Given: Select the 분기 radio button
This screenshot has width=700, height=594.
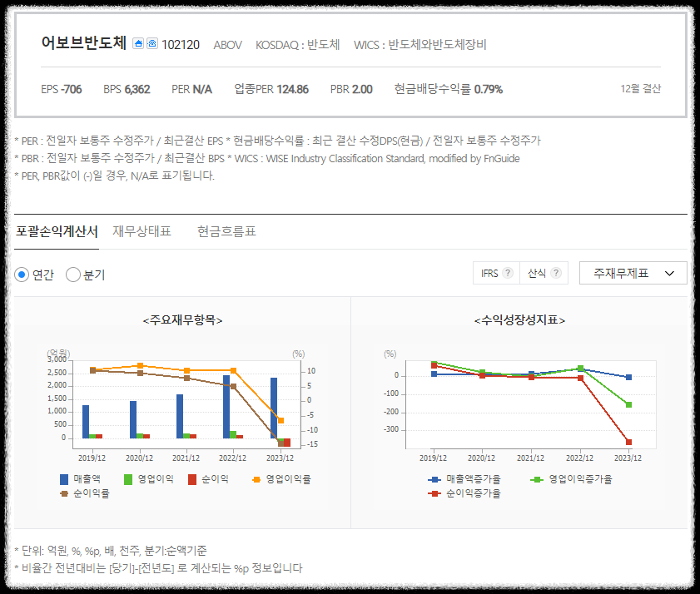Looking at the screenshot, I should pyautogui.click(x=73, y=275).
